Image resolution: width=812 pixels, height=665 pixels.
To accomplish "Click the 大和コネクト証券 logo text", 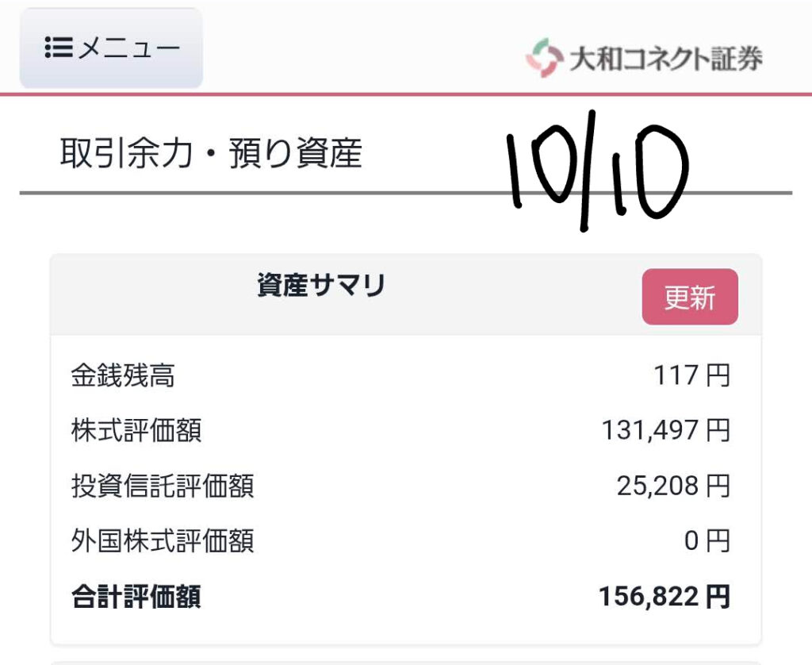I will pos(665,59).
